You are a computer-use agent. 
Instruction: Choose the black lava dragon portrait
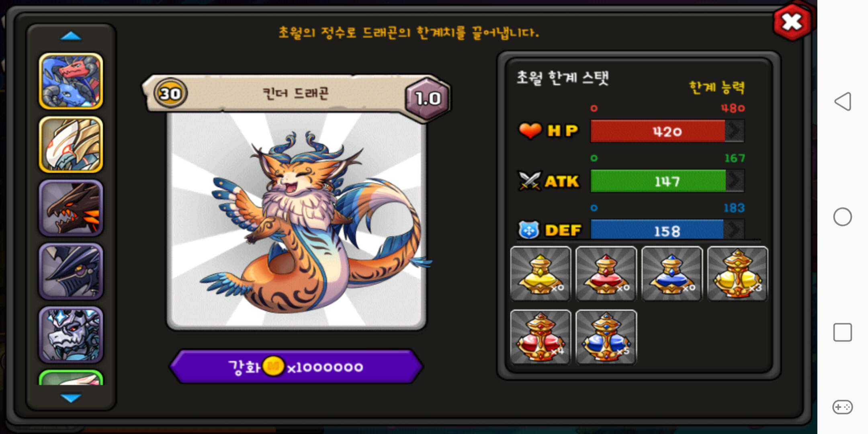click(71, 208)
